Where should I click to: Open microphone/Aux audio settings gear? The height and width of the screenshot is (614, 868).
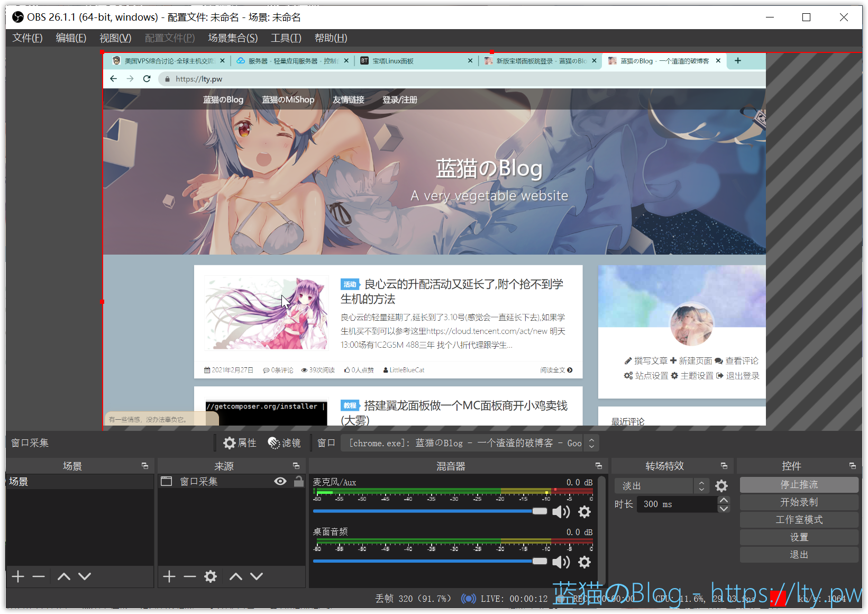(x=584, y=512)
